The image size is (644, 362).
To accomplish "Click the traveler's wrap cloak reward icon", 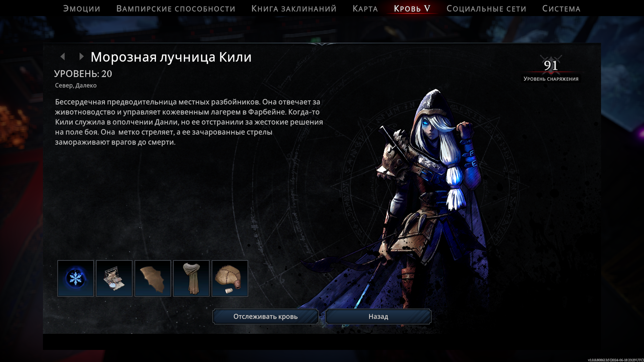I will pyautogui.click(x=191, y=278).
